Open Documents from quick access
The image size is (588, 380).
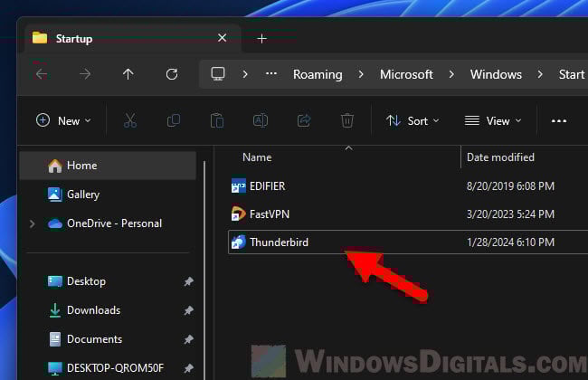tap(86, 339)
